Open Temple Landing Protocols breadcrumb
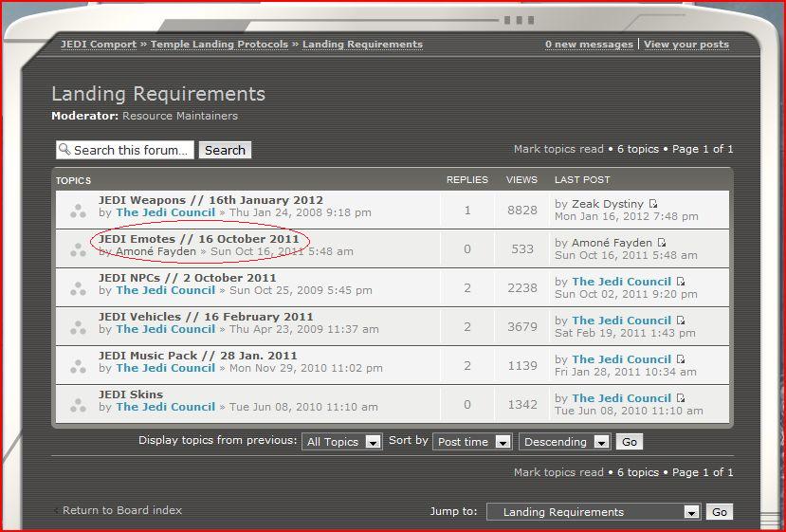The width and height of the screenshot is (786, 532). point(220,45)
